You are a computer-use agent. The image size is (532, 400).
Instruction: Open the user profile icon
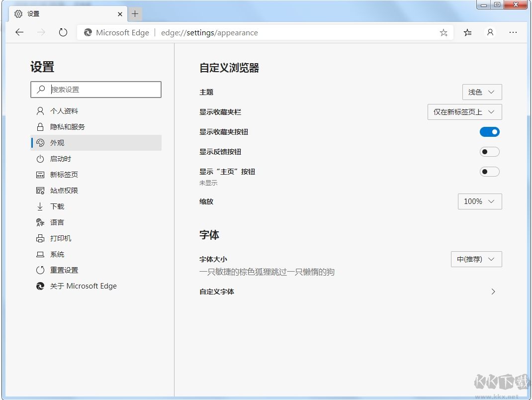(x=490, y=32)
